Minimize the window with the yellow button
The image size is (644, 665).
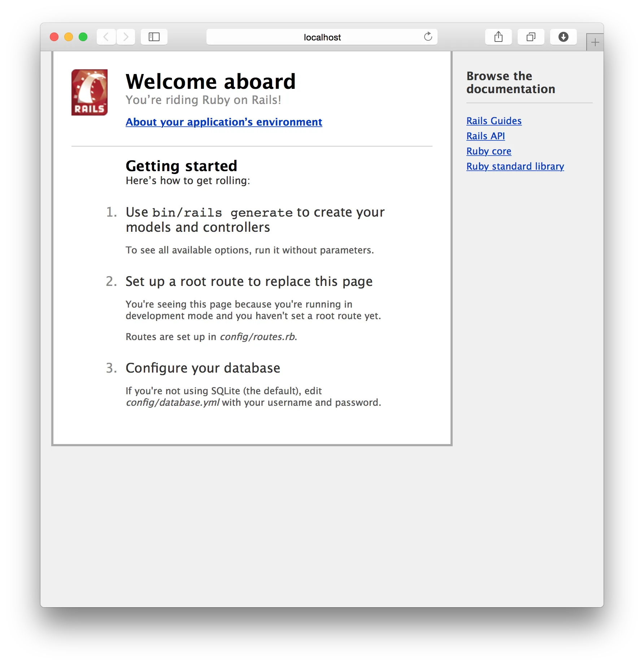tap(68, 36)
